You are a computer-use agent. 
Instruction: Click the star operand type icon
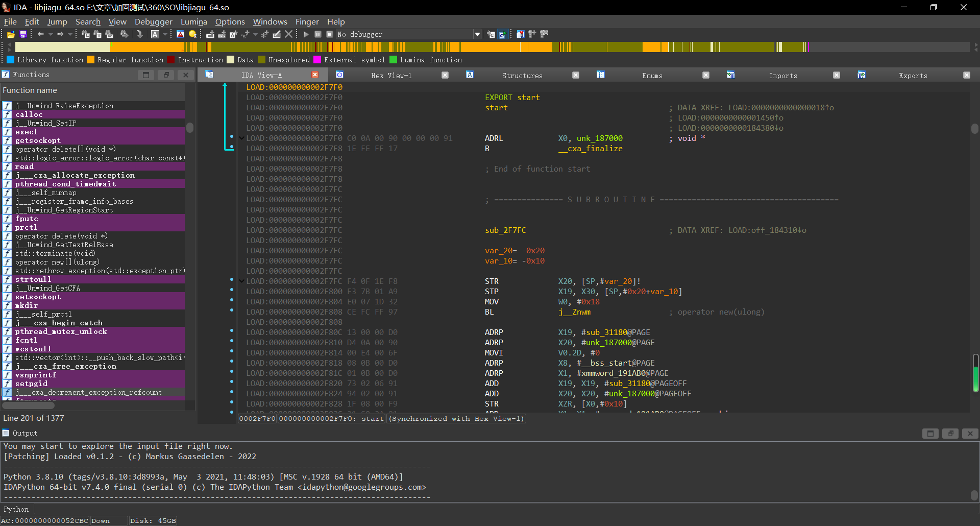[265, 34]
